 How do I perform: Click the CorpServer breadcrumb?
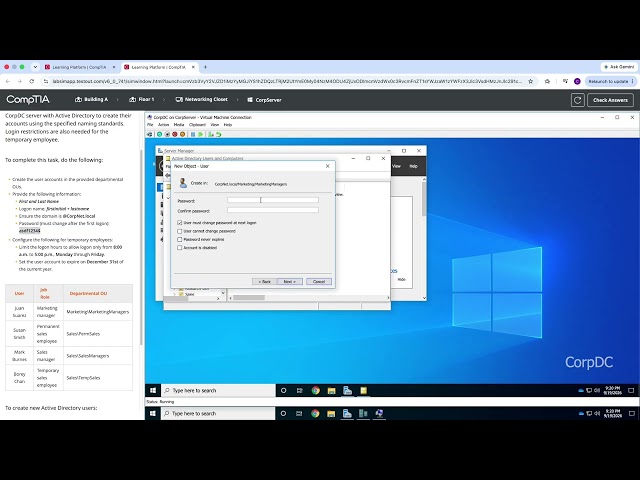pyautogui.click(x=264, y=100)
